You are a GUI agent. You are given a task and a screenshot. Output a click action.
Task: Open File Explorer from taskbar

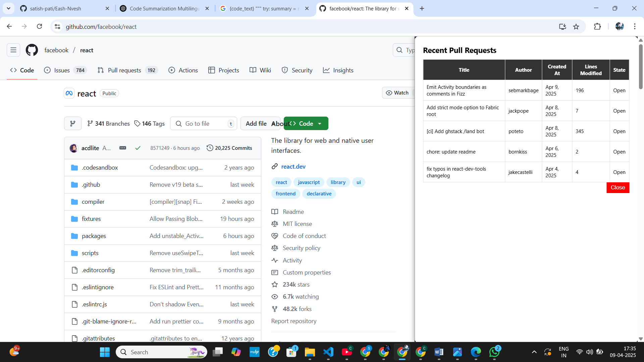point(310,352)
